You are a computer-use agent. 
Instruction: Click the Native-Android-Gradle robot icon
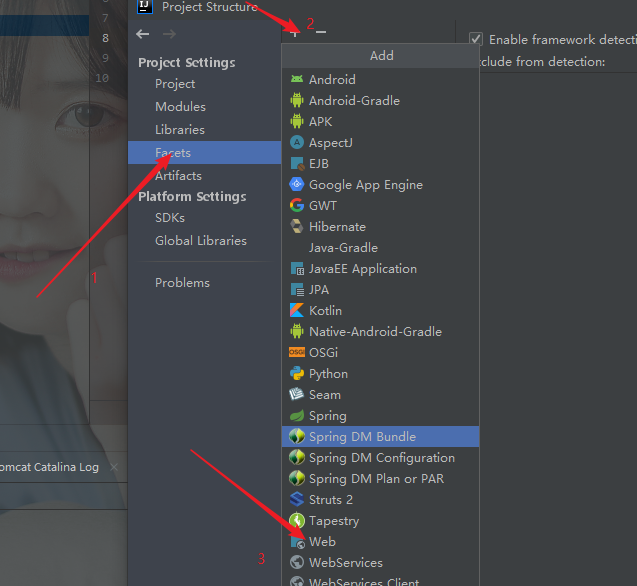(x=297, y=332)
